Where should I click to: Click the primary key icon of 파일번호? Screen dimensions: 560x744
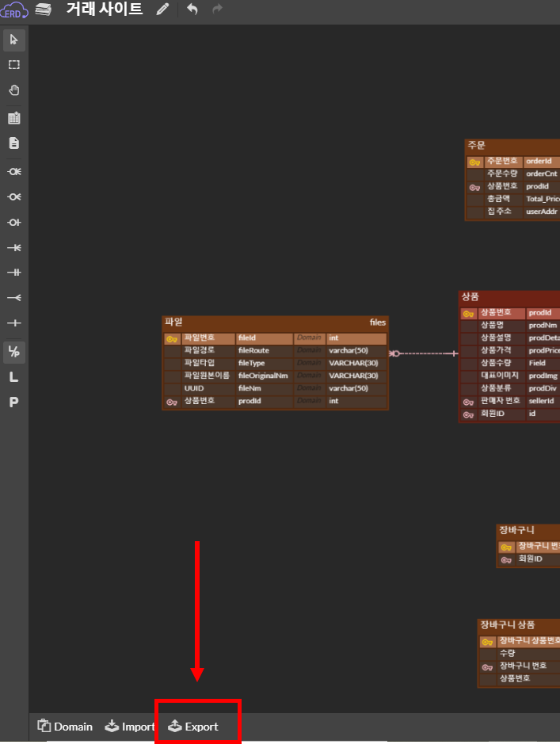(172, 338)
